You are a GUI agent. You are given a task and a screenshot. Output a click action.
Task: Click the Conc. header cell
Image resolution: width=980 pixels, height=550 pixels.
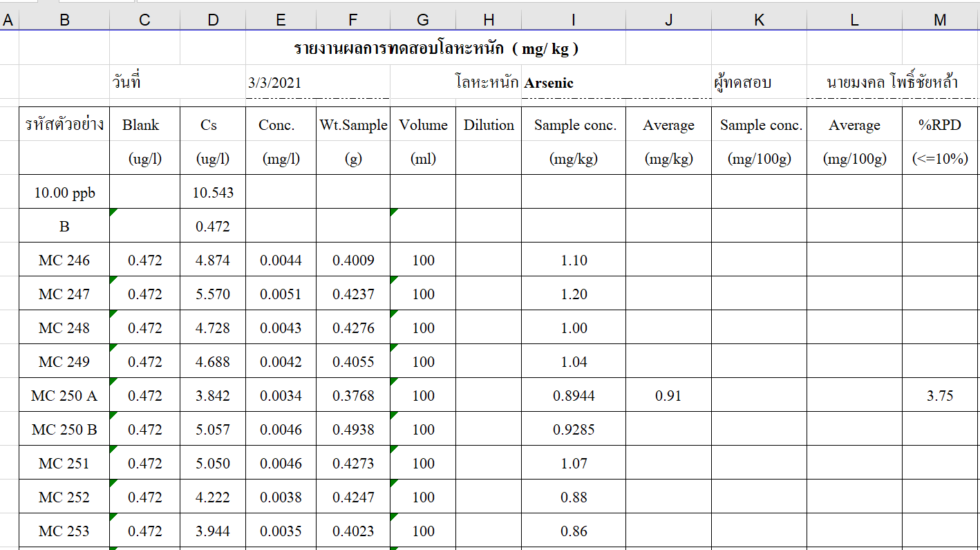(281, 125)
